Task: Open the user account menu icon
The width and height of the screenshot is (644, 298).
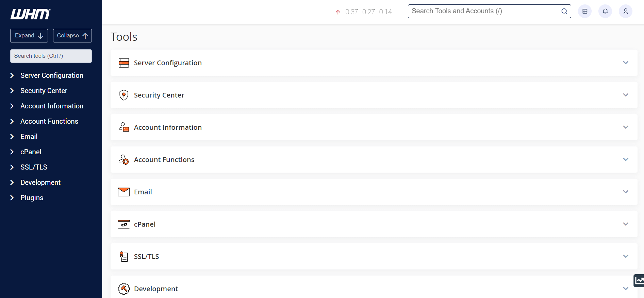Action: [x=626, y=11]
